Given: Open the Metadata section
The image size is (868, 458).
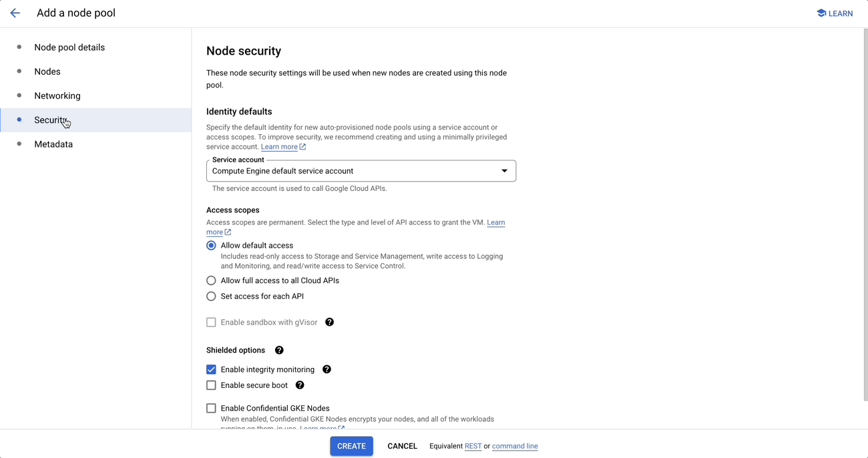Looking at the screenshot, I should (53, 144).
